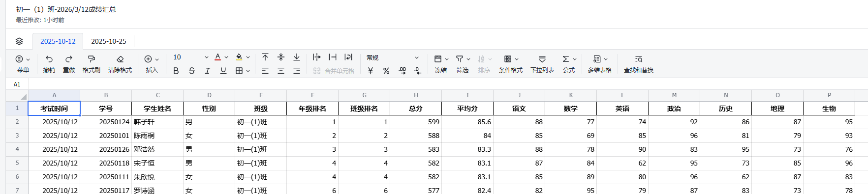Screen dimensions: 868x194
Task: Select text clip wrapping option icon
Action: click(333, 57)
